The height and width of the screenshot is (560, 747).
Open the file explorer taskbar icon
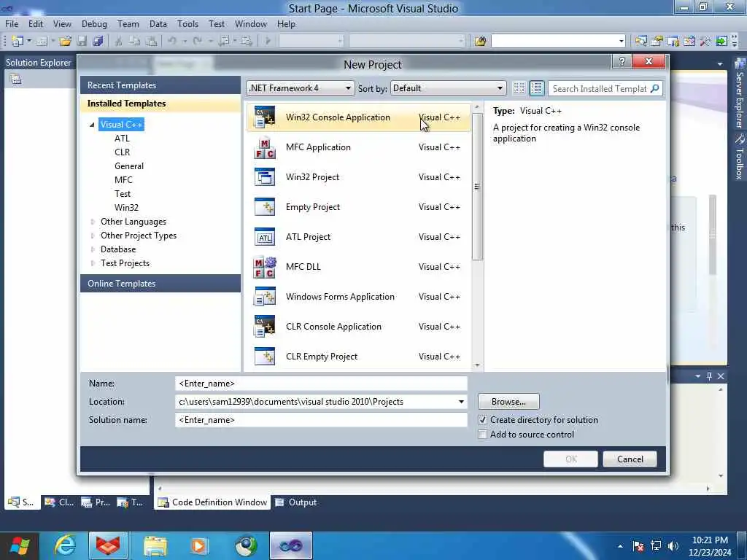coord(155,545)
